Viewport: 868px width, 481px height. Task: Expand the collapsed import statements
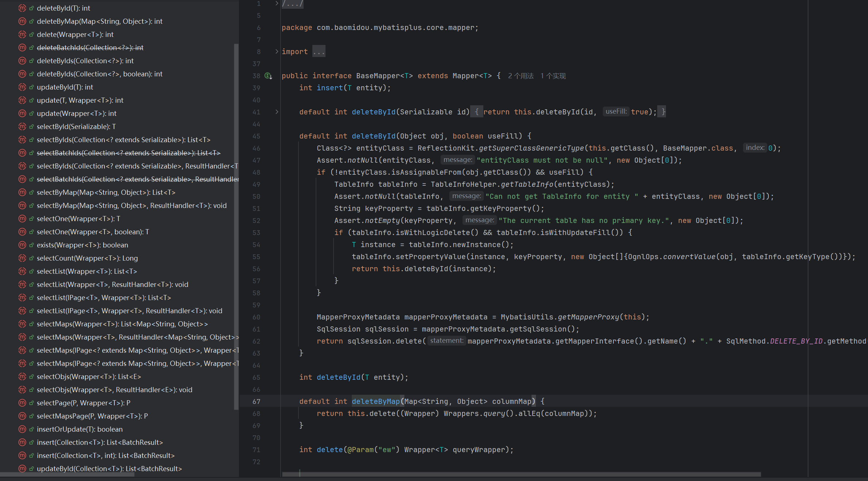[x=277, y=52]
